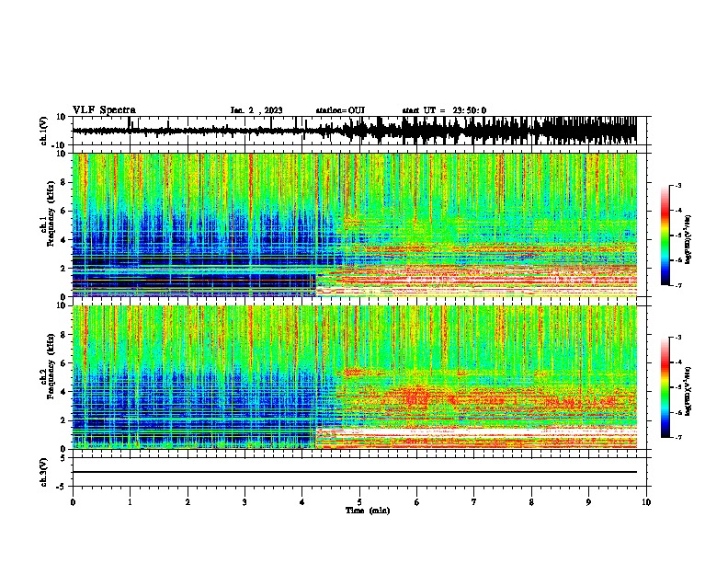Click the flat black ch.3 trace line
The height and width of the screenshot is (563, 728).
[354, 472]
